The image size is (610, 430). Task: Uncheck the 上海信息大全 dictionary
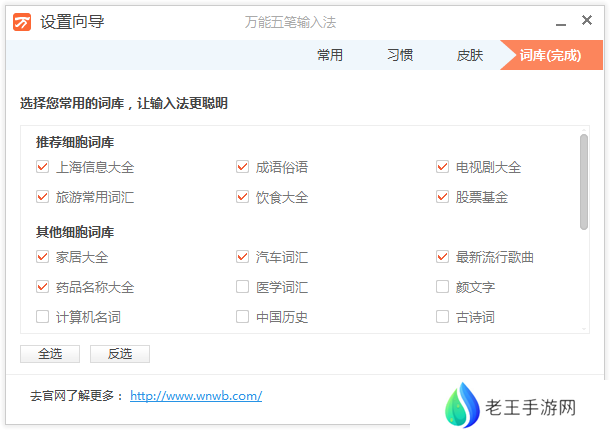coord(42,167)
